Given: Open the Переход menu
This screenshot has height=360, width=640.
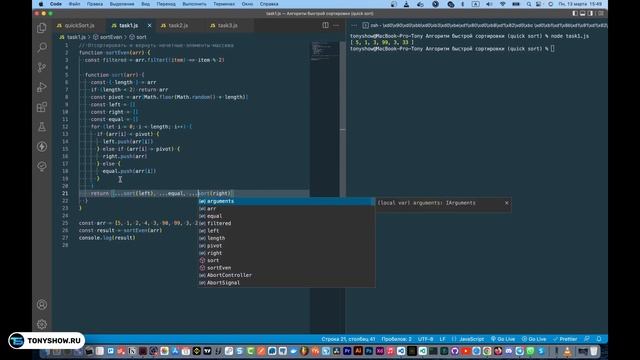Looking at the screenshot, I should (x=166, y=4).
